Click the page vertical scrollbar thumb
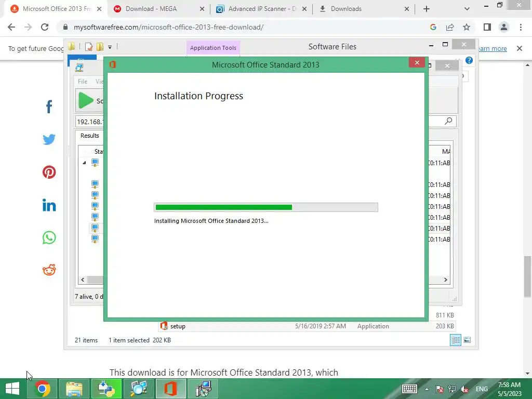The height and width of the screenshot is (399, 532). (x=527, y=276)
